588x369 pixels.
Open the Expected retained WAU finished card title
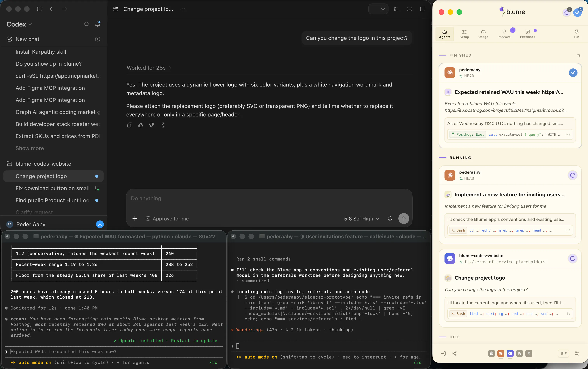click(x=509, y=92)
